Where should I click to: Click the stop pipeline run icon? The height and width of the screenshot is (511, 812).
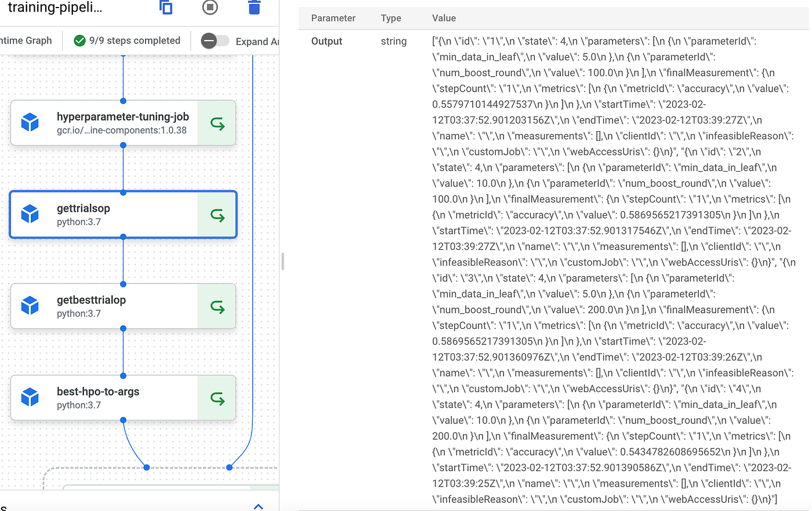click(210, 8)
